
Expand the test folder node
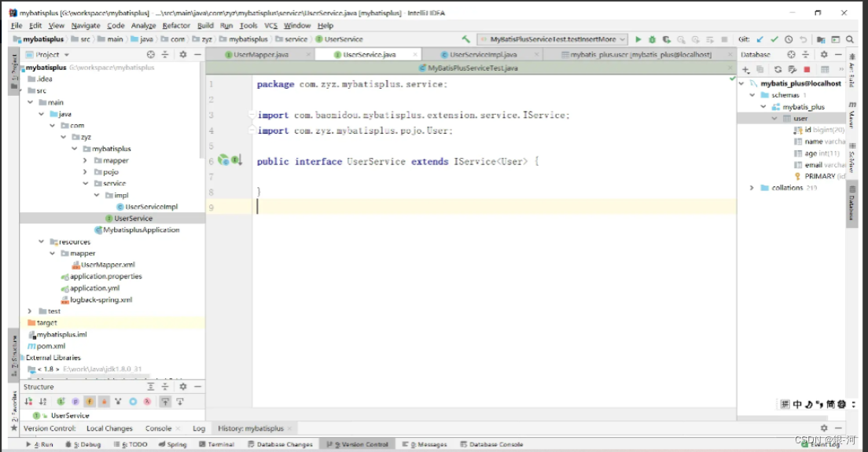(x=30, y=311)
